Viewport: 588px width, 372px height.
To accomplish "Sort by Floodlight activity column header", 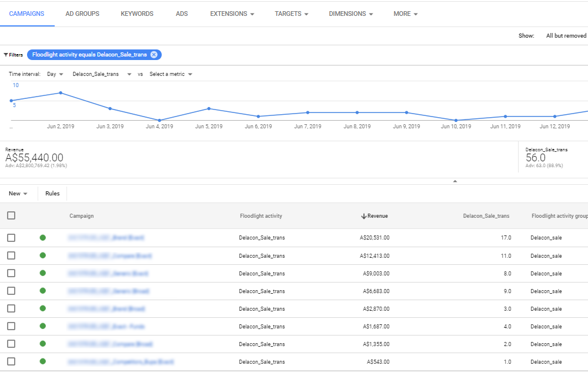I will [261, 216].
